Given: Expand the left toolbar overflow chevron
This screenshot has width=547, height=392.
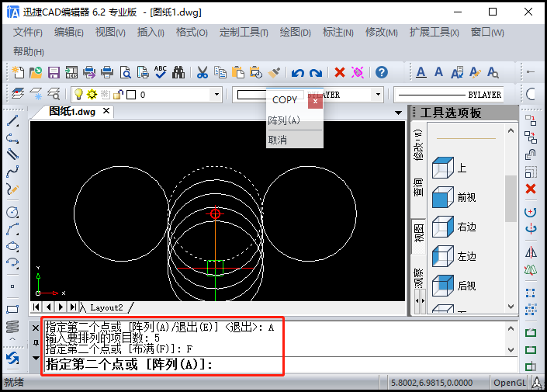Looking at the screenshot, I should coord(12,338).
